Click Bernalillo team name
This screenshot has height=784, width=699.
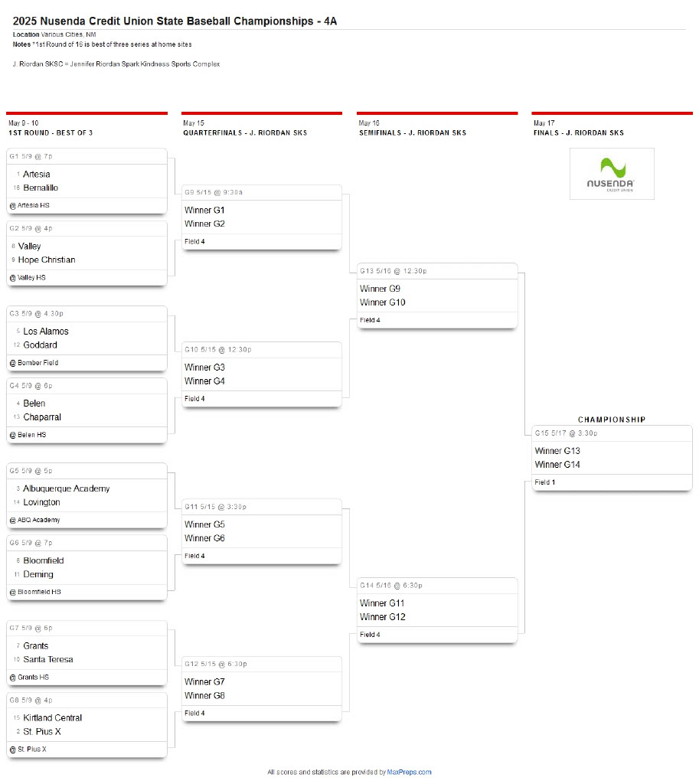(x=41, y=188)
